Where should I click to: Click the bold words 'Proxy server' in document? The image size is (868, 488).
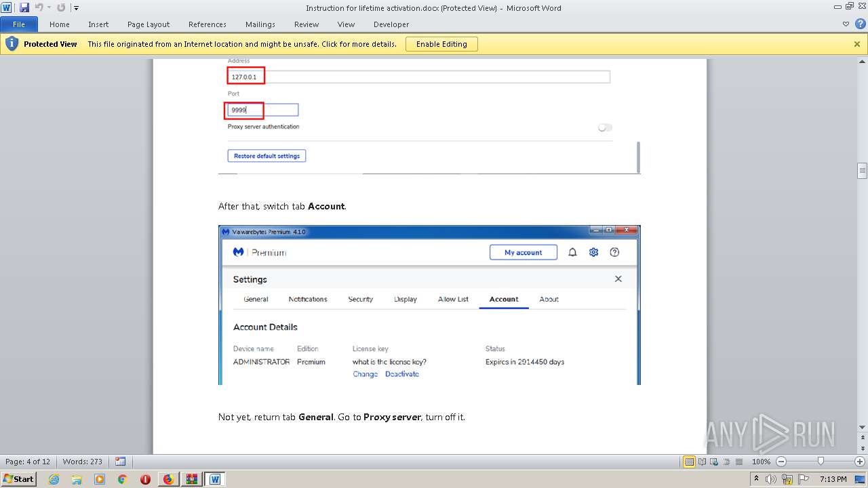[393, 417]
